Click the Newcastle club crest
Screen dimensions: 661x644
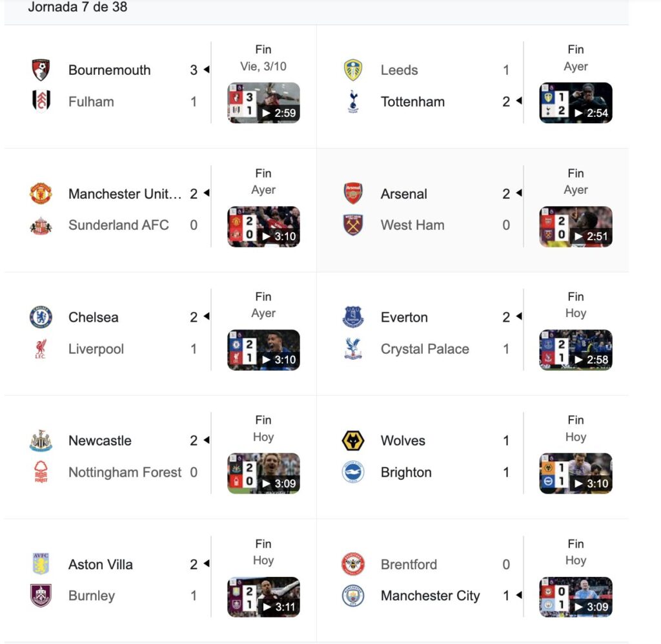(41, 441)
